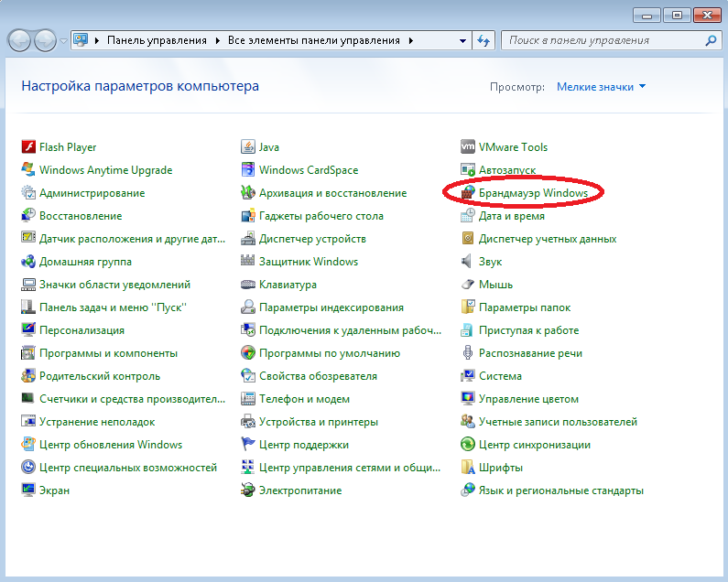Open the Распознавание речи microphone icon
The image size is (728, 582).
pyautogui.click(x=468, y=353)
